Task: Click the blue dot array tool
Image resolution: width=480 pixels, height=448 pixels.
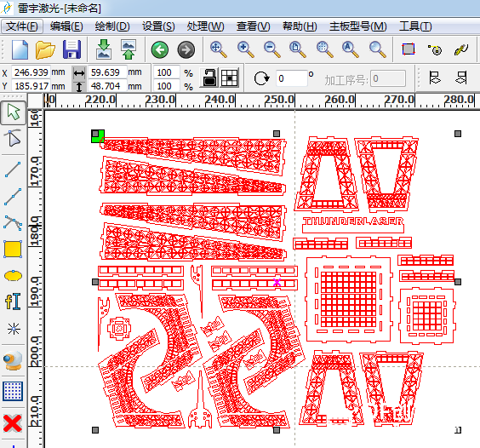Action: [13, 391]
